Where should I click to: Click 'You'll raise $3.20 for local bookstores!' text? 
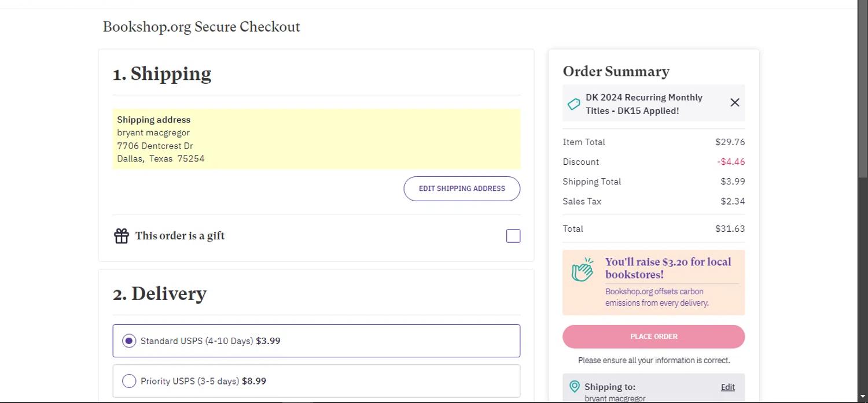point(668,268)
